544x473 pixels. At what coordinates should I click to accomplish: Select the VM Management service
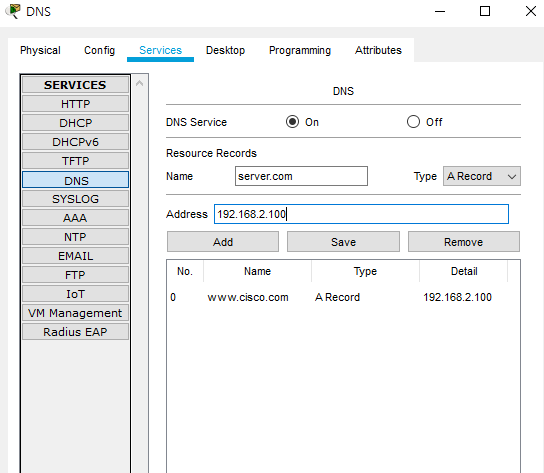pos(75,313)
